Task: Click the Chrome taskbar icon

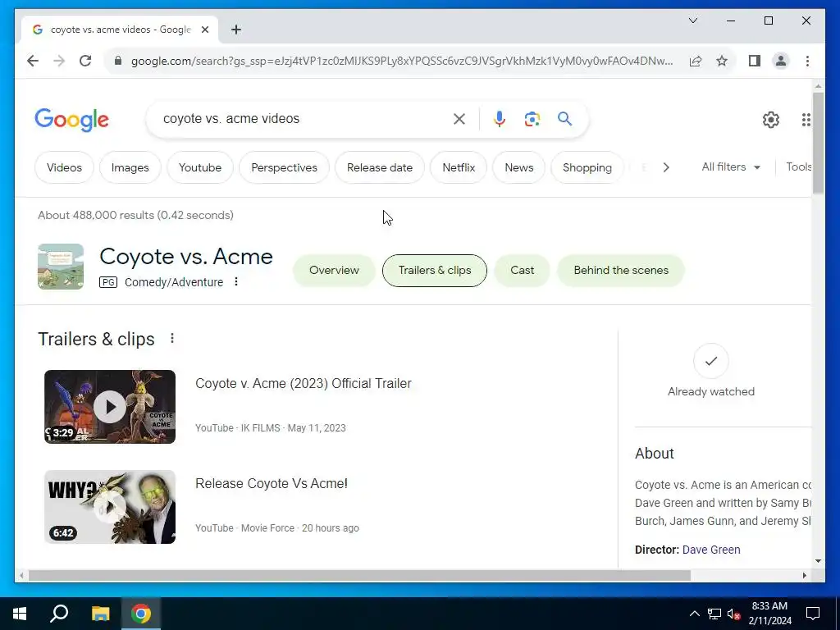Action: point(141,614)
